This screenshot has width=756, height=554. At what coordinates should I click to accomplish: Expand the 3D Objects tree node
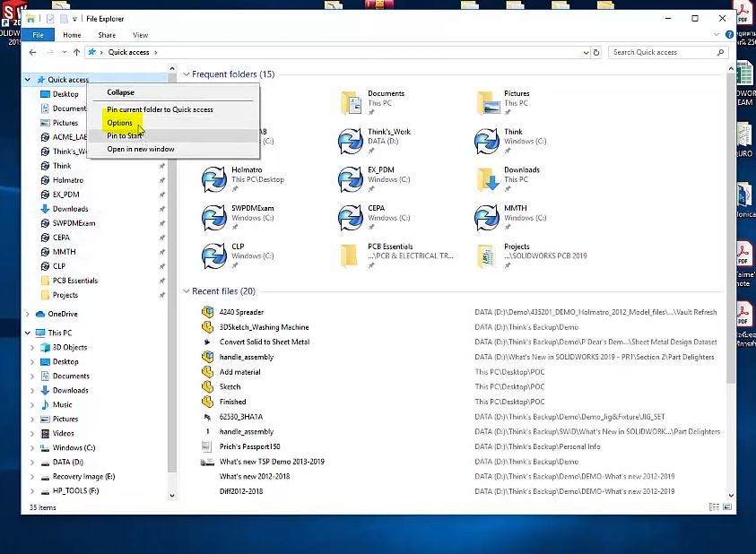[x=32, y=347]
